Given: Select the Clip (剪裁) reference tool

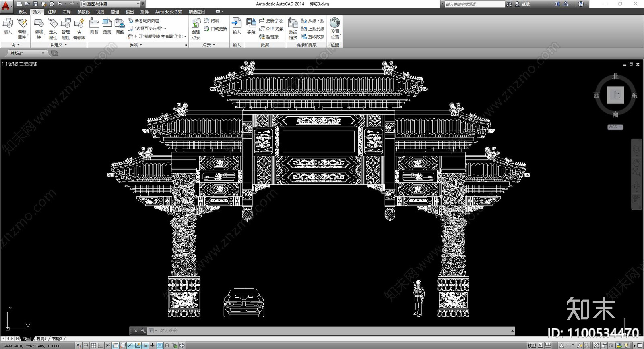Looking at the screenshot, I should pyautogui.click(x=107, y=26).
